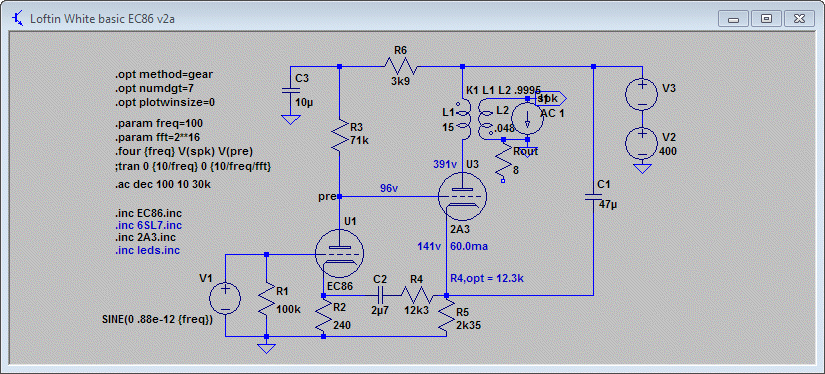Click the '96v' grid voltage annotation

(389, 188)
